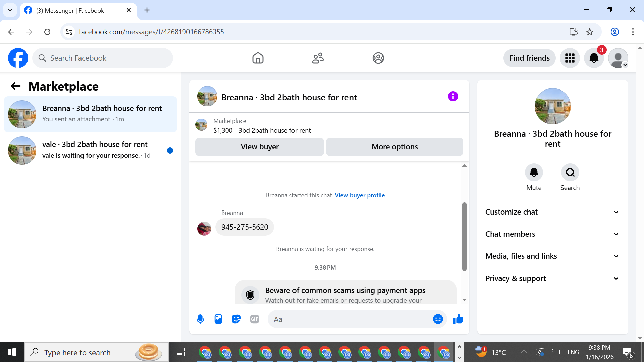The width and height of the screenshot is (644, 362).
Task: Open the Facebook notifications bell
Action: coord(594,58)
